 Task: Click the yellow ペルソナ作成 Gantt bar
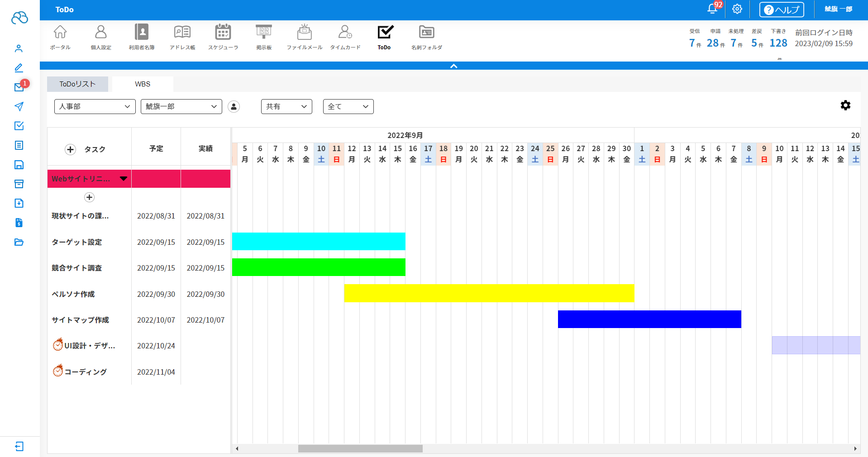(489, 293)
